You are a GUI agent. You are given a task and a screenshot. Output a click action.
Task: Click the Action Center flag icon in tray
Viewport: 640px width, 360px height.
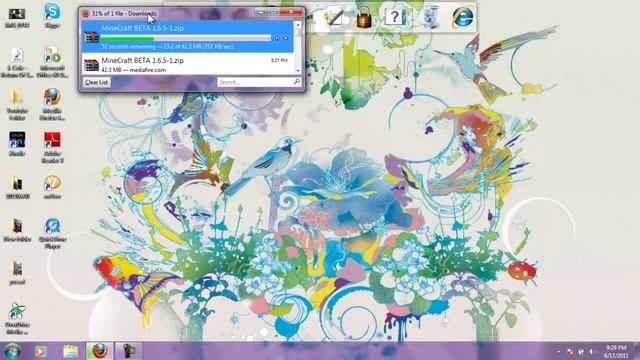click(x=570, y=351)
